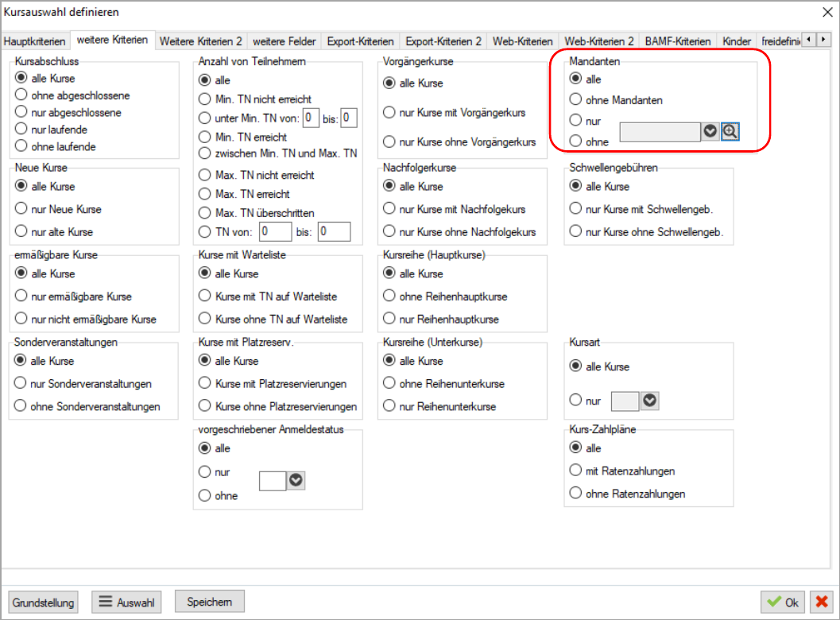The image size is (840, 620).
Task: Click the Speichern button
Action: 210,602
